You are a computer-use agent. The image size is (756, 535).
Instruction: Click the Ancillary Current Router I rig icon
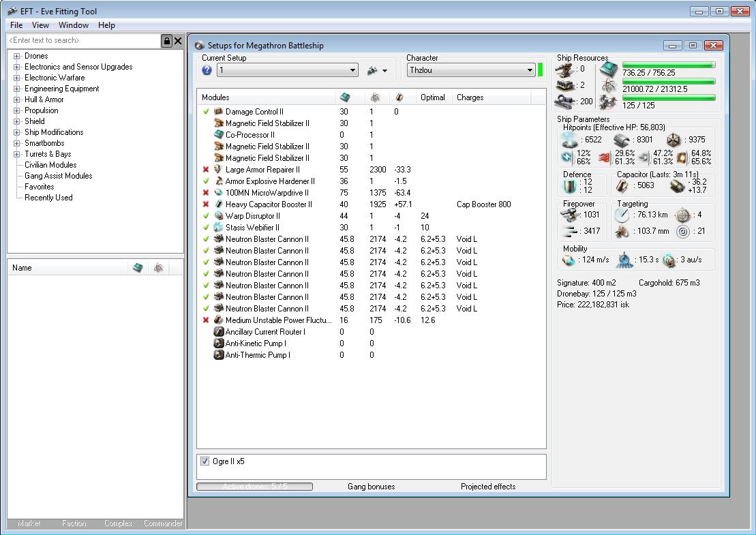pos(218,332)
